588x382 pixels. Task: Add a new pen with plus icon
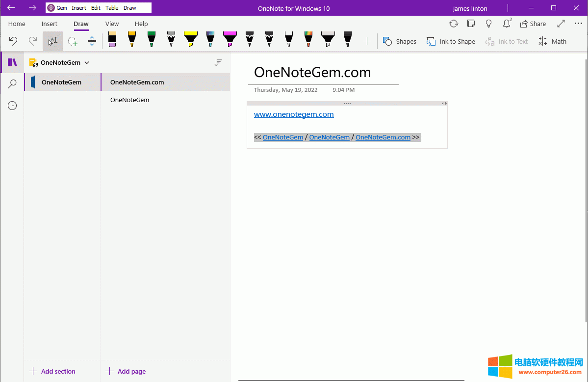[x=367, y=41]
